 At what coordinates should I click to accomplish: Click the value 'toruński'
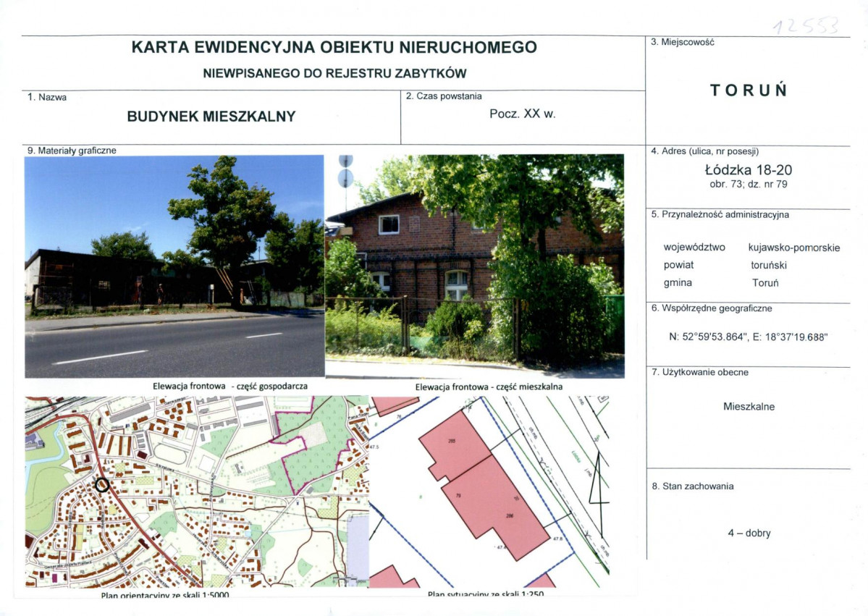point(768,265)
